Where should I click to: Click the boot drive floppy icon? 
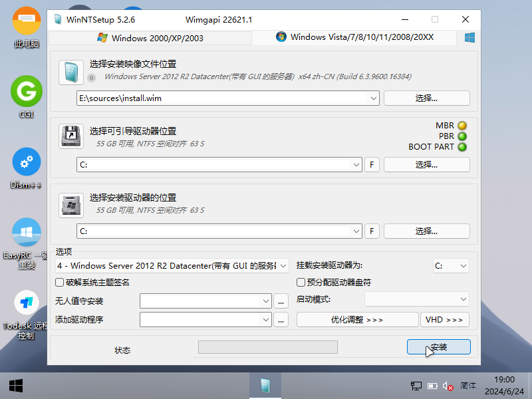pos(71,136)
